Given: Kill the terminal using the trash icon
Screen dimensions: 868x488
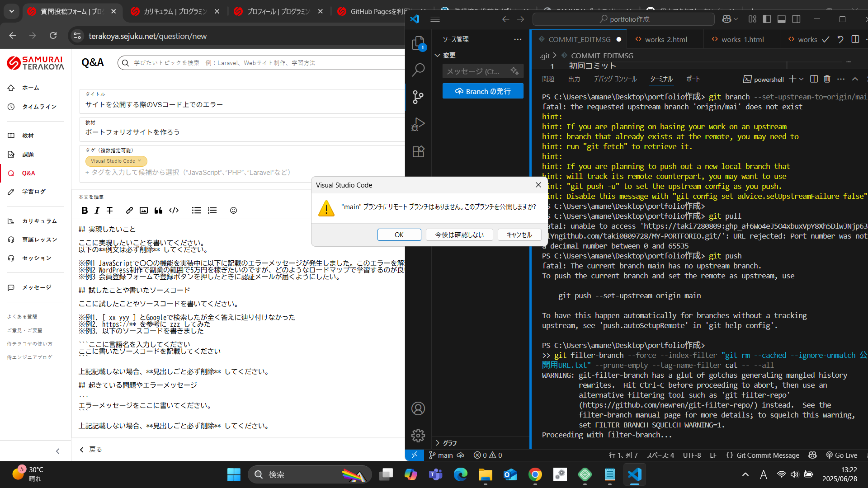Looking at the screenshot, I should point(827,79).
